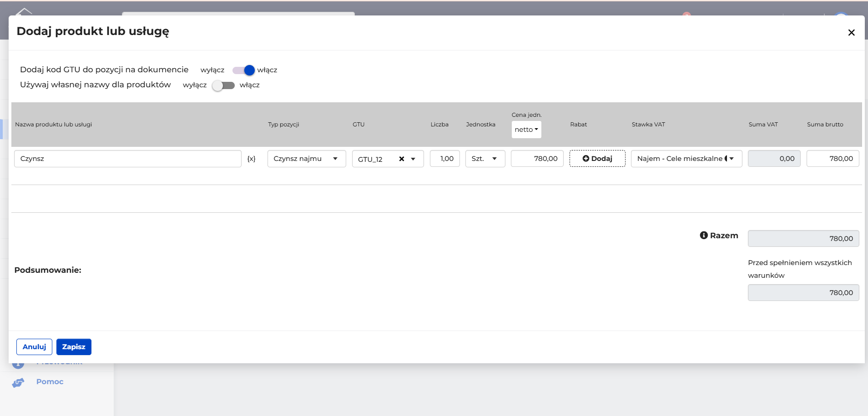Viewport: 868px width, 416px height.
Task: Click the Stawka VAT column header
Action: [x=648, y=125]
